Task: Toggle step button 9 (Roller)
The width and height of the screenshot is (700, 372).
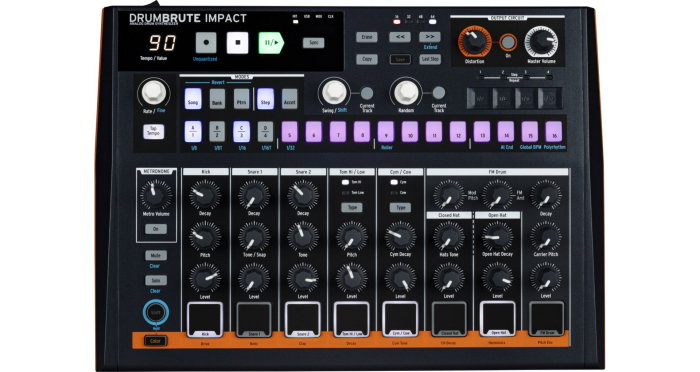Action: (386, 132)
